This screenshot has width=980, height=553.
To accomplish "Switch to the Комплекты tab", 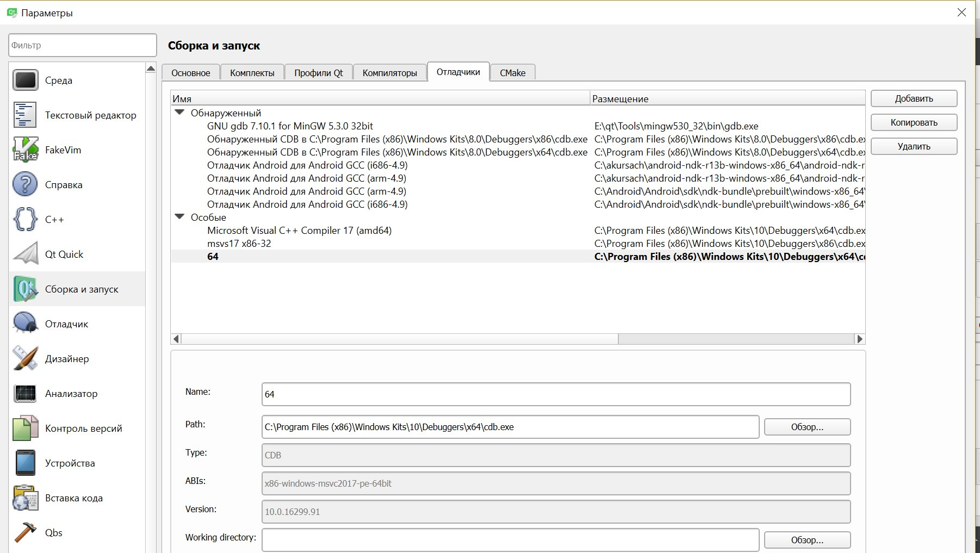I will pos(252,73).
